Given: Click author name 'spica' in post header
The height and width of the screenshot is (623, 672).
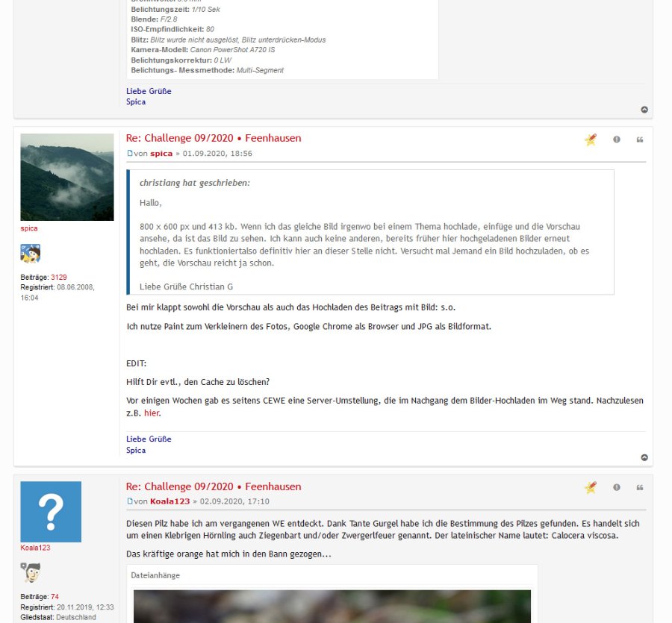Looking at the screenshot, I should point(161,153).
